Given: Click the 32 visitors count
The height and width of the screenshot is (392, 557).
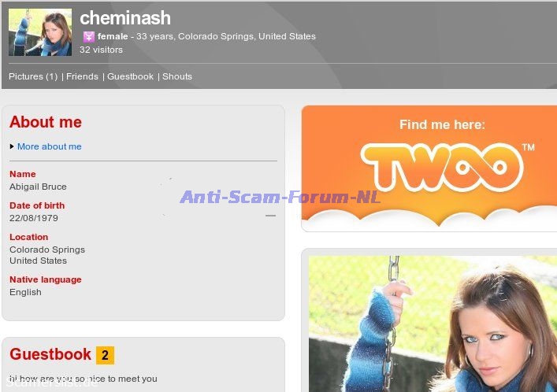Looking at the screenshot, I should coord(102,50).
